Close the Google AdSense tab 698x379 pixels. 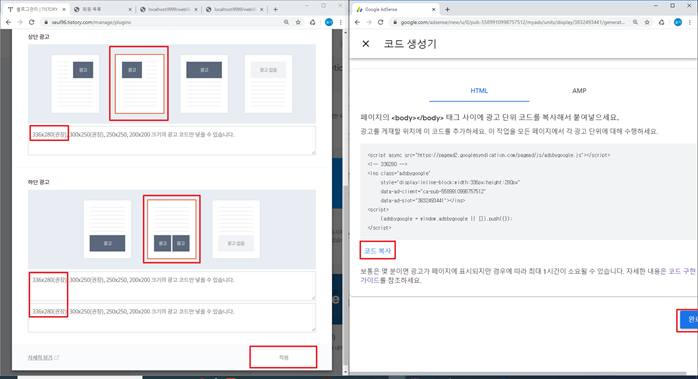pyautogui.click(x=434, y=9)
